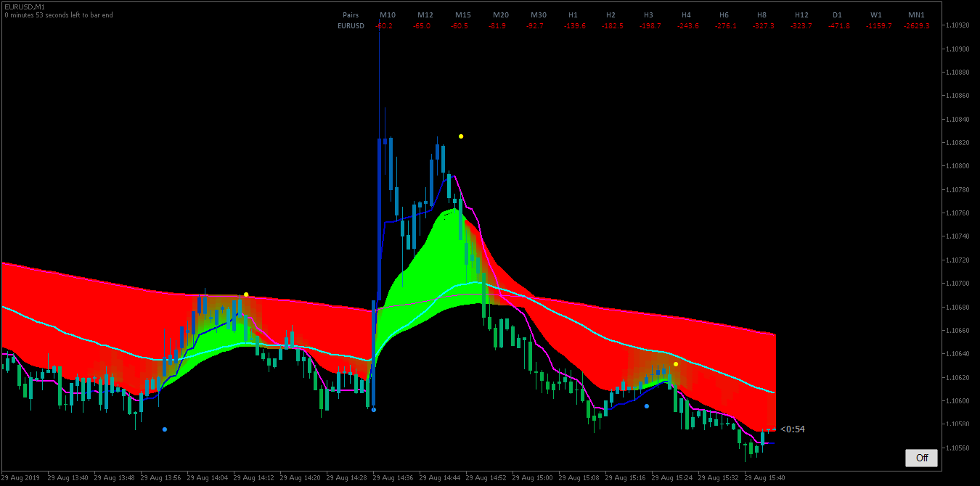Image resolution: width=980 pixels, height=486 pixels.
Task: Click the M12 timeframe header
Action: point(425,15)
